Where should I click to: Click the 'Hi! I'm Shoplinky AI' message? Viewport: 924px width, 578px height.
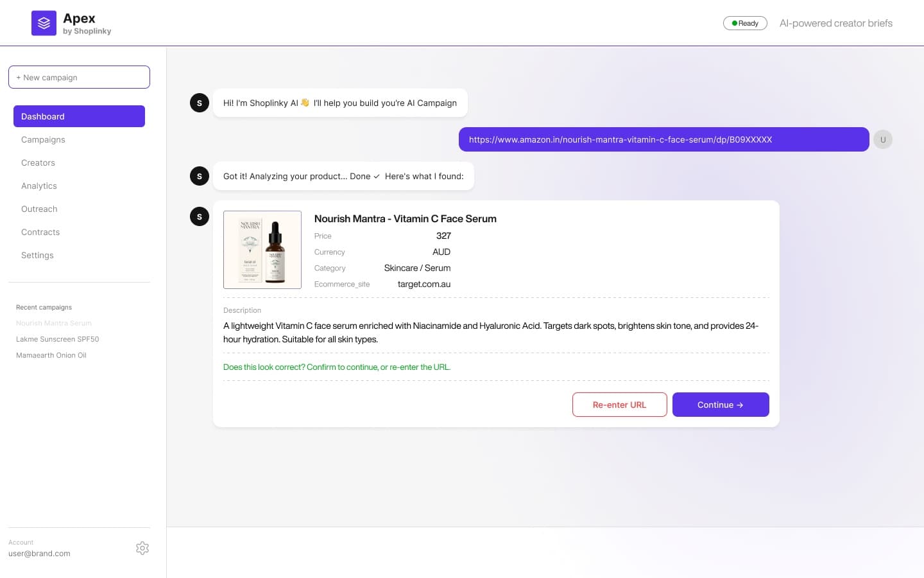tap(340, 103)
